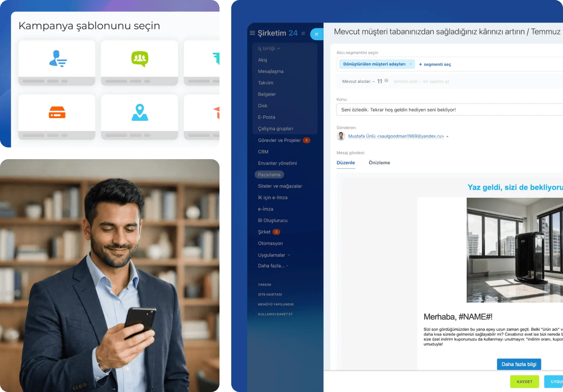Open Çalışma grupları in the sidebar
The image size is (563, 392).
276,129
